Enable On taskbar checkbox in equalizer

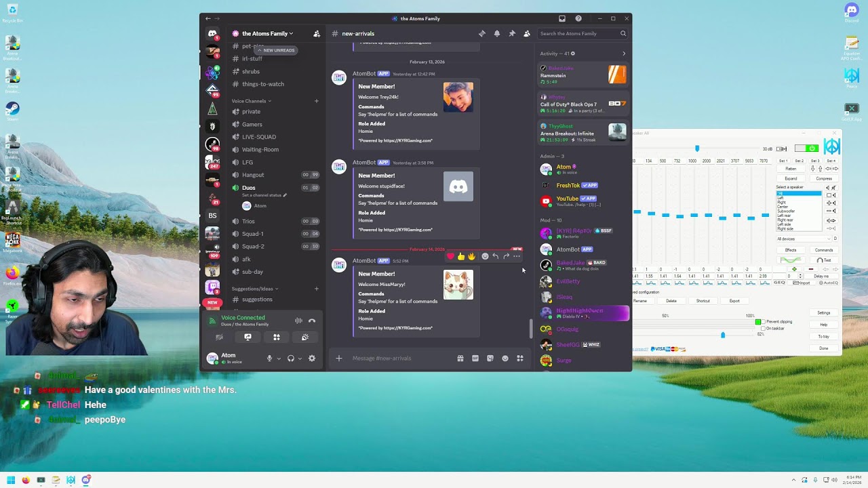click(764, 328)
